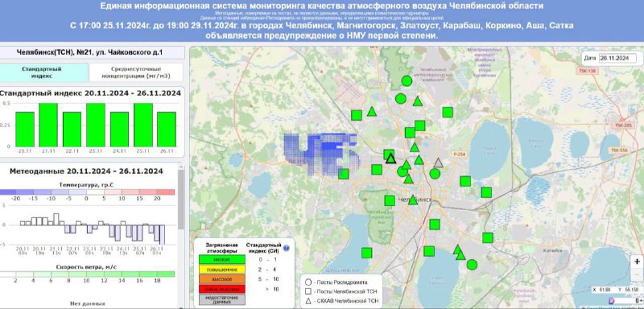Image resolution: width=644 pixels, height=309 pixels.
Task: Click the yellow повышенное legend swatch
Action: (x=222, y=270)
